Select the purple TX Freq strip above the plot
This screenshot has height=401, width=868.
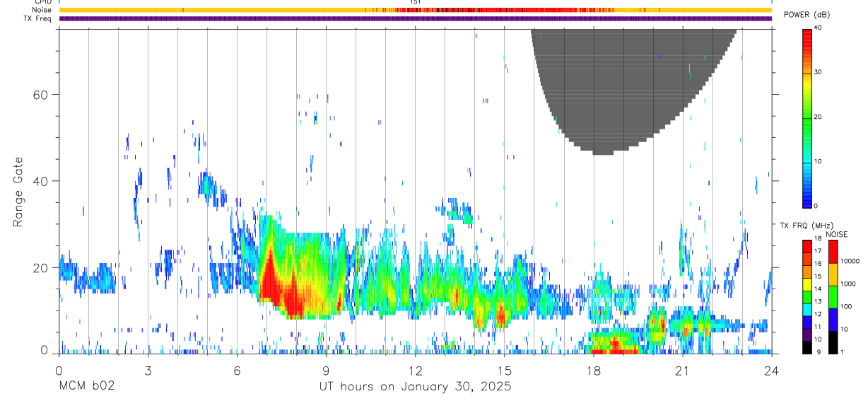click(x=416, y=18)
